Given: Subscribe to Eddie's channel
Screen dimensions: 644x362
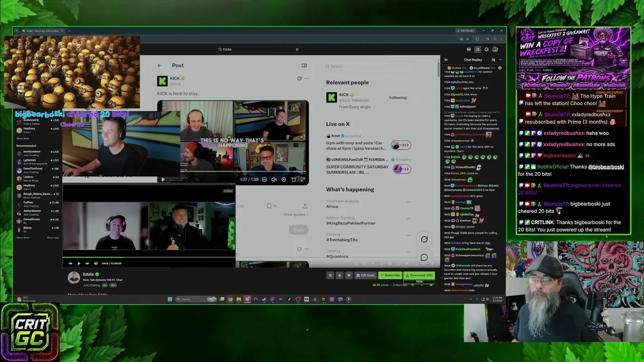Looking at the screenshot, I should point(390,276).
